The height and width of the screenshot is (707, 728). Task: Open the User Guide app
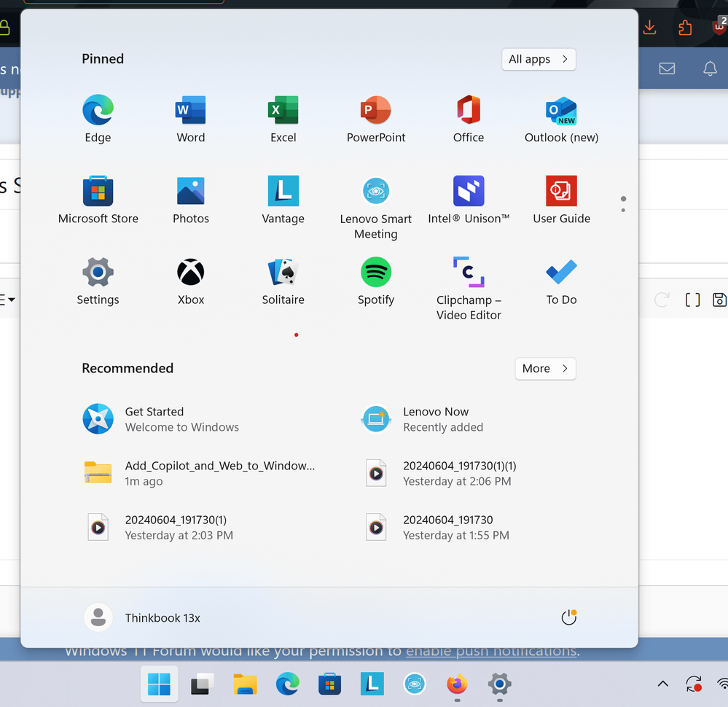coord(561,200)
